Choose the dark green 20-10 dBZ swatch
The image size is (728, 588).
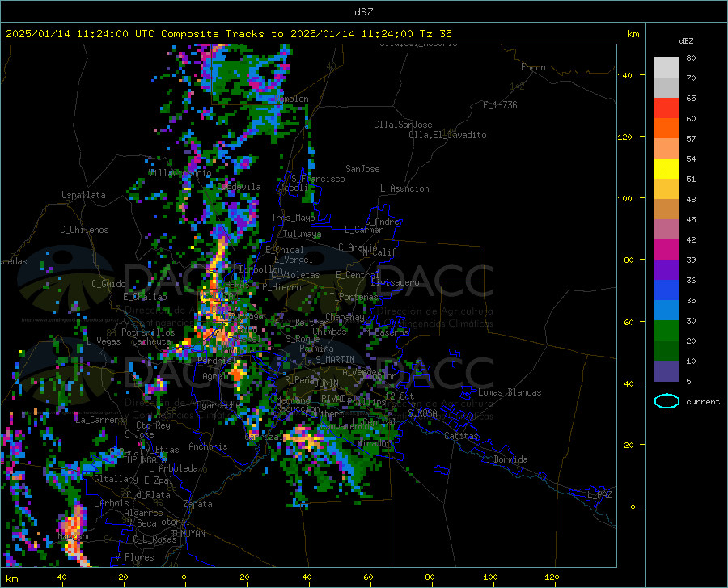(667, 351)
